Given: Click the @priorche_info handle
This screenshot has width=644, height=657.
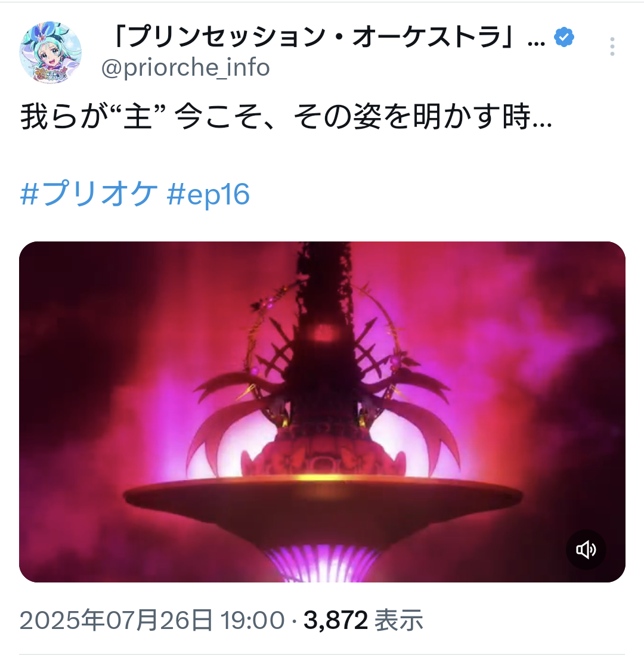Looking at the screenshot, I should pyautogui.click(x=185, y=67).
